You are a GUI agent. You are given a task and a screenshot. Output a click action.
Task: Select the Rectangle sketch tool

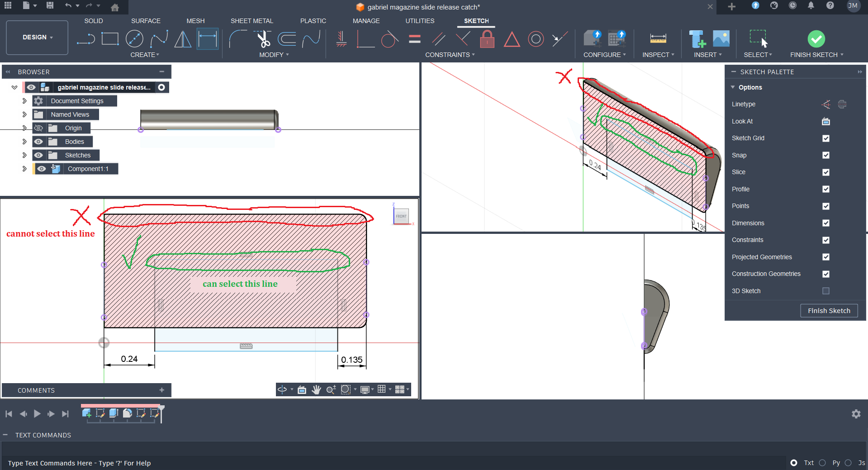click(x=110, y=39)
